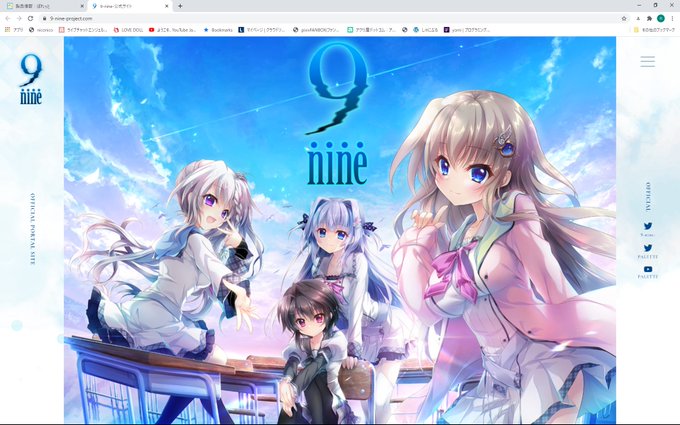The image size is (680, 425).
Task: Open the Chrome profile avatar
Action: pos(660,18)
